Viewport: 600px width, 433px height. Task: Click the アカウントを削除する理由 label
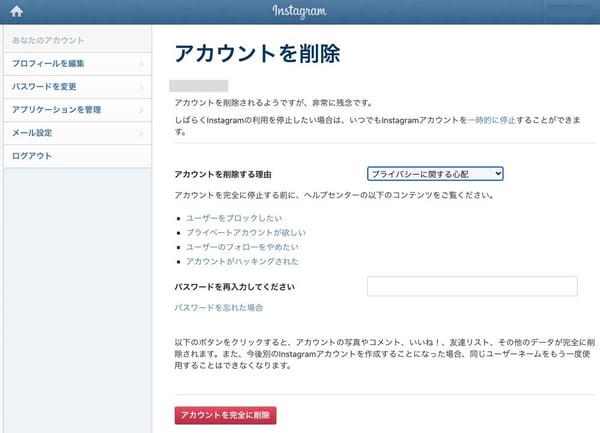[x=223, y=174]
